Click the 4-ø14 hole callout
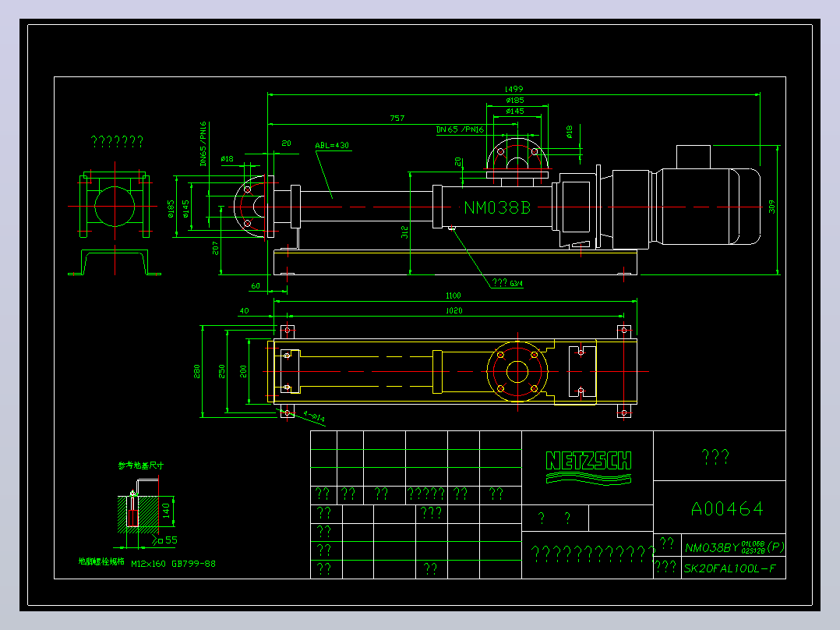 tap(314, 416)
